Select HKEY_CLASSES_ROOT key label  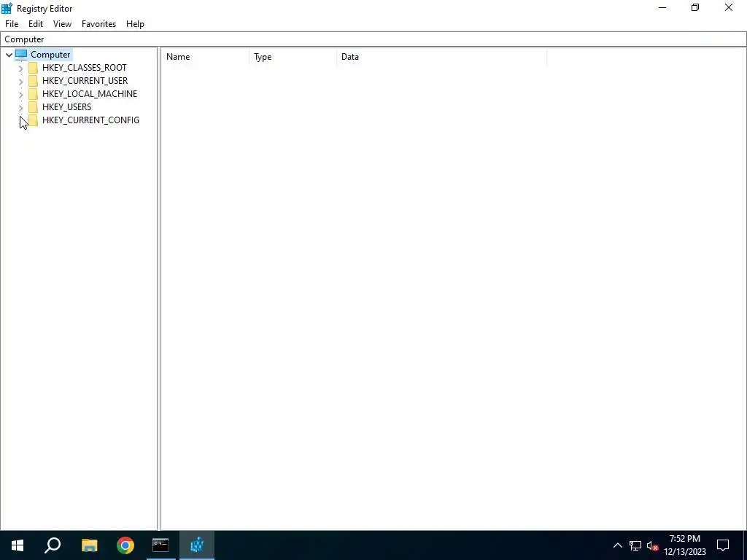[x=85, y=68]
